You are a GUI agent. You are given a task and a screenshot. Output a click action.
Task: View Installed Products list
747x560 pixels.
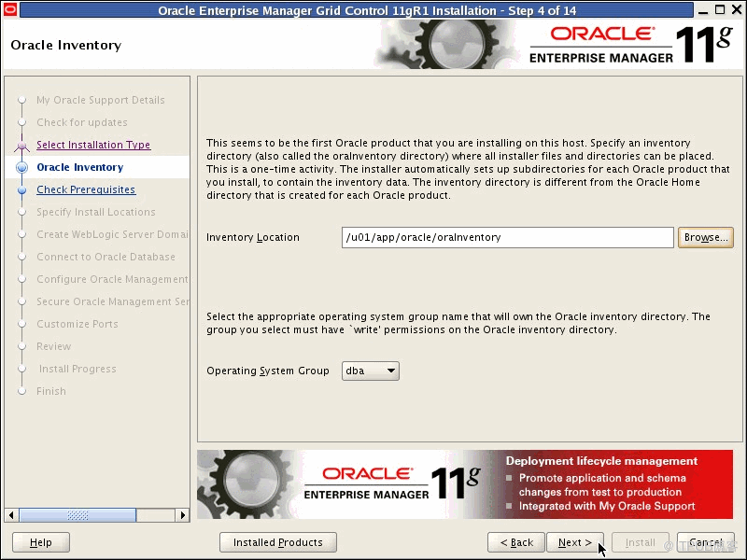[x=277, y=542]
